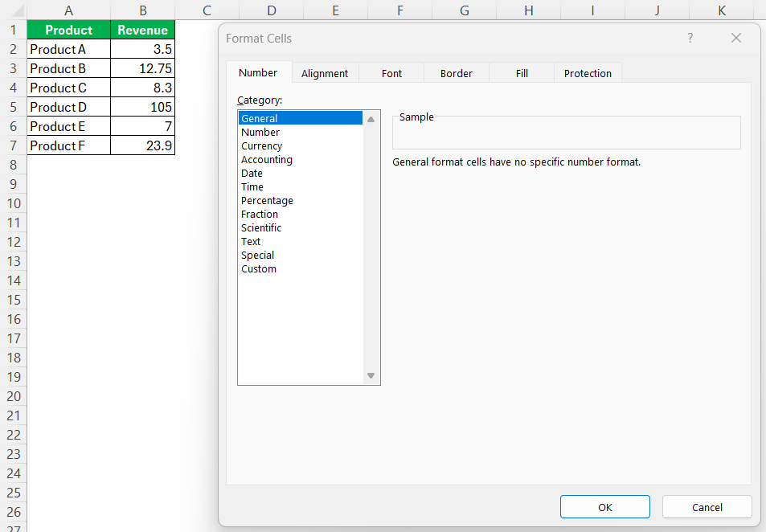The width and height of the screenshot is (766, 532).
Task: Dismiss the dialog with Cancel
Action: coord(707,507)
